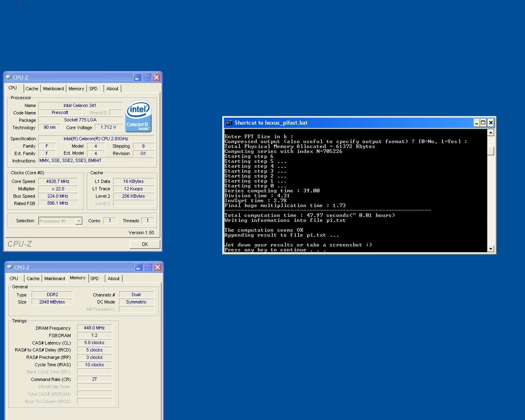The image size is (525, 420).
Task: Click the Name field showing Intel Celeron 341
Action: (x=80, y=105)
